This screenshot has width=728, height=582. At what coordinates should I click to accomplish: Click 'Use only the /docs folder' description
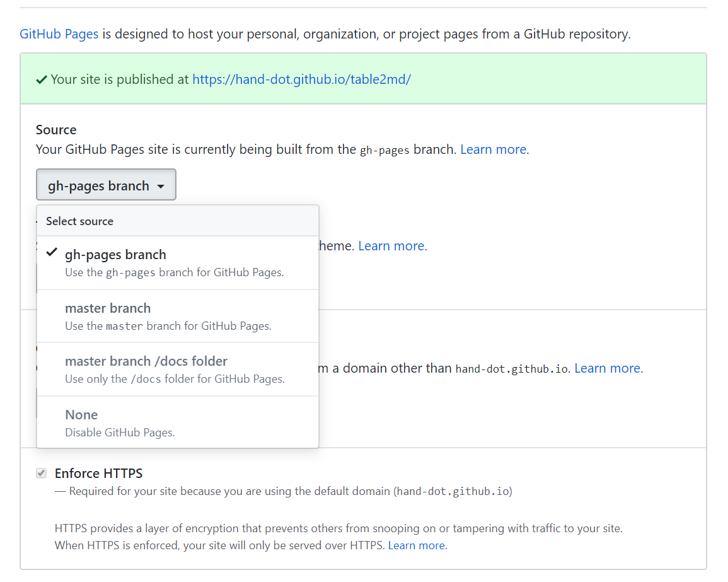point(175,379)
